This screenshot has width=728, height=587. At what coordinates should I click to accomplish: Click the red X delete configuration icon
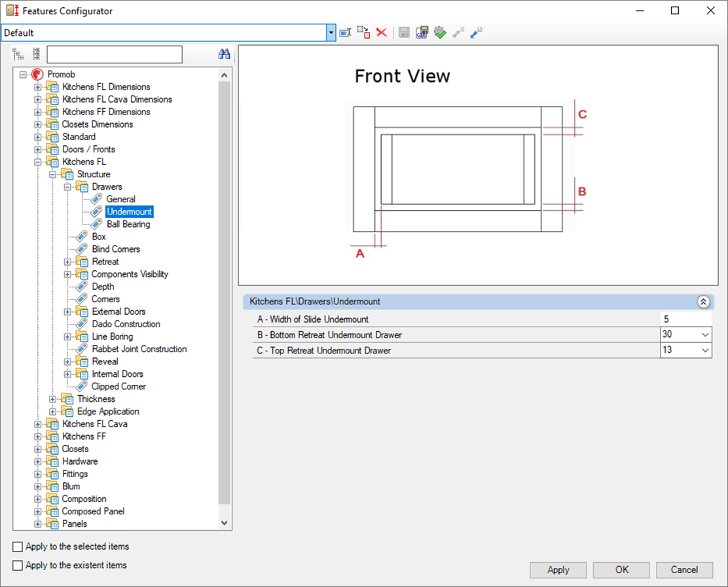click(382, 33)
